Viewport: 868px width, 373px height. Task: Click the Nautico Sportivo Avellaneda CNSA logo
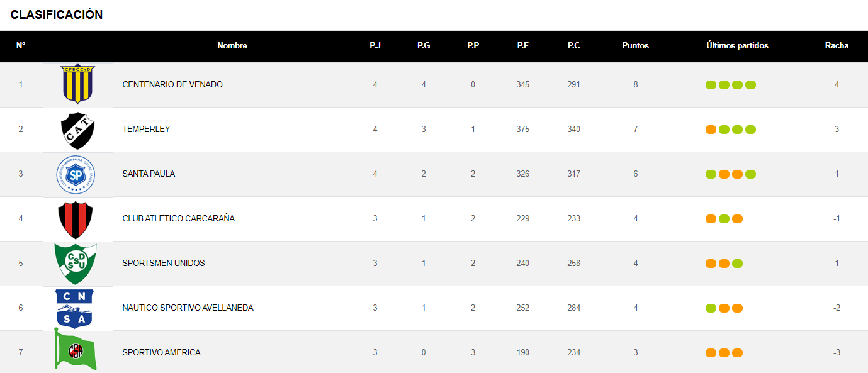tap(74, 308)
